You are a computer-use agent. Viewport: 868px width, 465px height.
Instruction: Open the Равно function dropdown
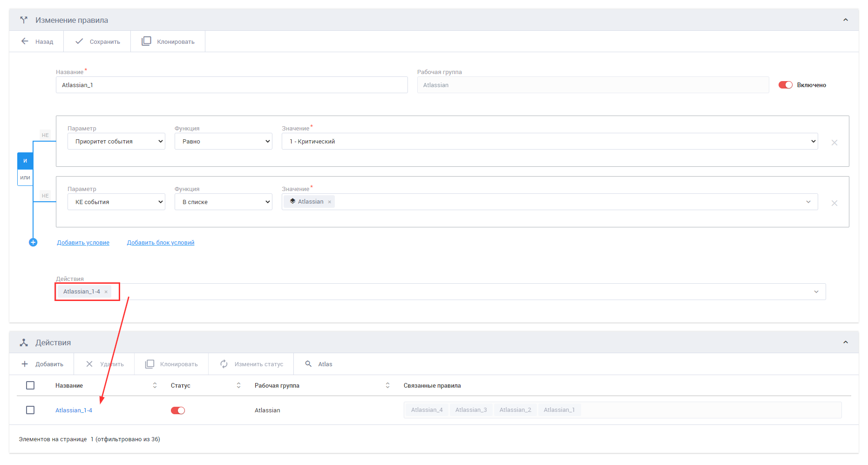coord(224,141)
